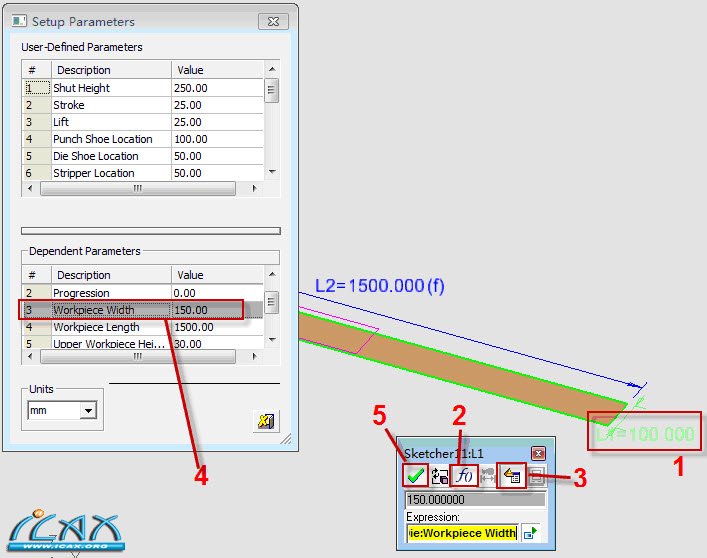Image resolution: width=707 pixels, height=558 pixels.
Task: Click Value header in Dependent Parameters table
Action: coord(217,275)
